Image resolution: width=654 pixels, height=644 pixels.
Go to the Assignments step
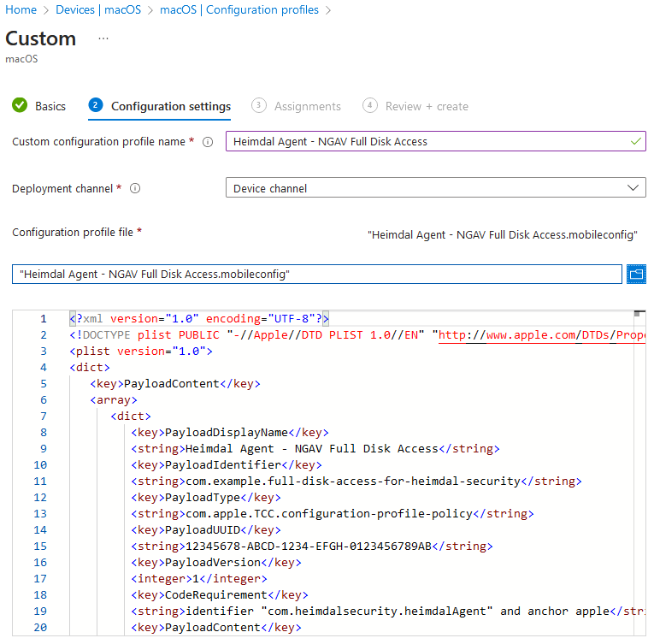click(308, 106)
